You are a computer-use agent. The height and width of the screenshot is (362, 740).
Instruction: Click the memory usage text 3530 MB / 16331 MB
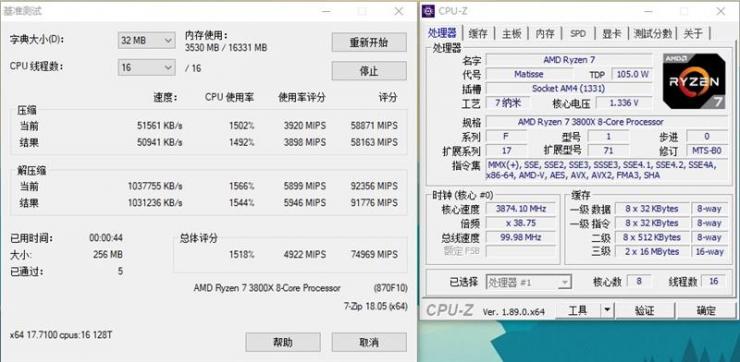coord(226,47)
